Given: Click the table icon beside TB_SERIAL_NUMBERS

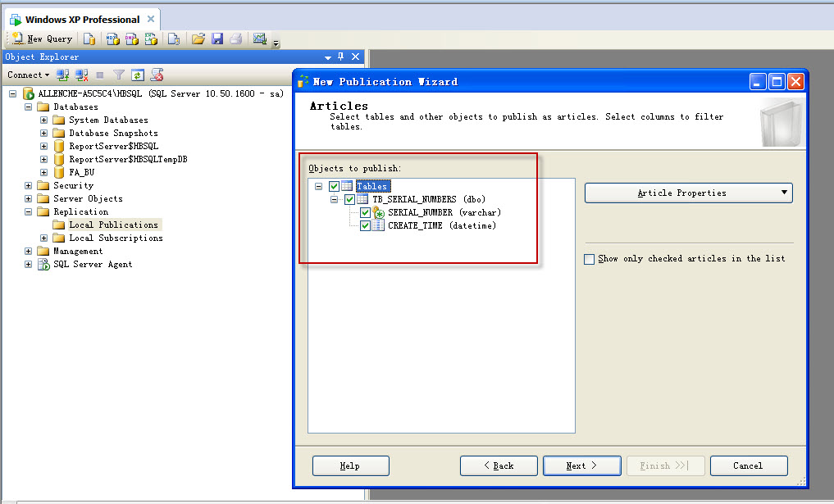Looking at the screenshot, I should click(x=362, y=199).
